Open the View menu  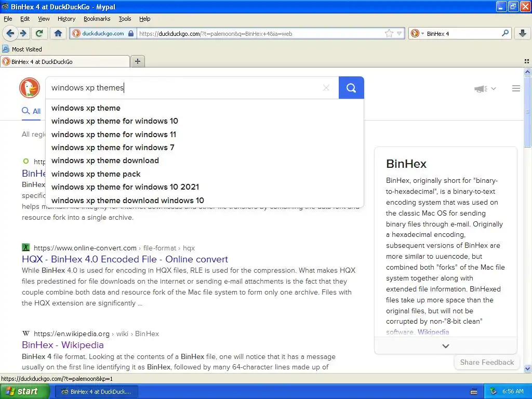click(x=44, y=19)
